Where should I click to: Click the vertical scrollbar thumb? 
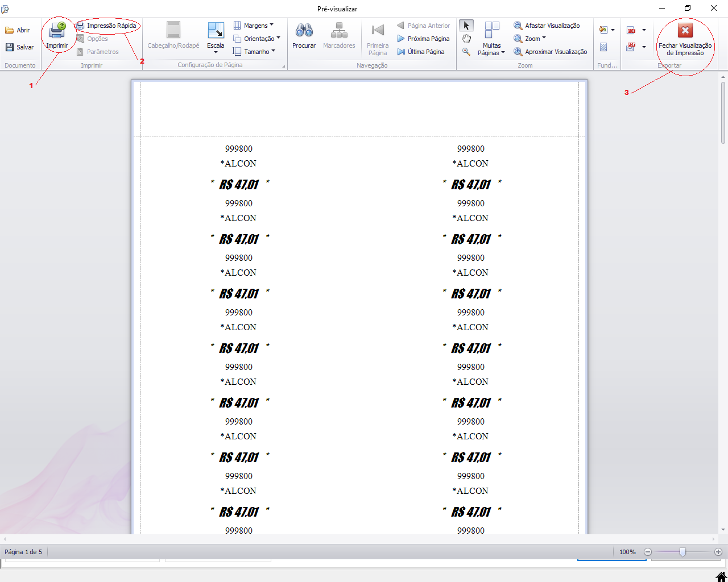coord(723,113)
